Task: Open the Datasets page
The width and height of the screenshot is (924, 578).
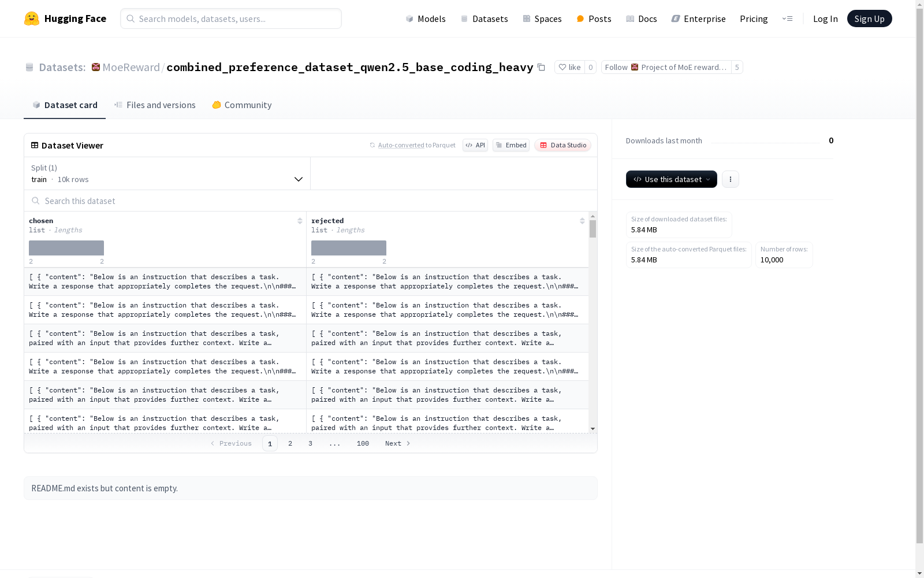Action: 484,18
